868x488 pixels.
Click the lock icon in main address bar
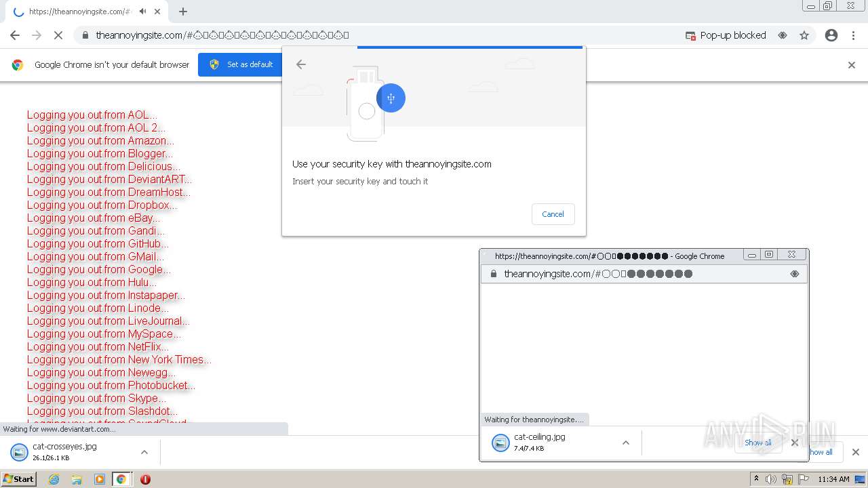click(85, 35)
